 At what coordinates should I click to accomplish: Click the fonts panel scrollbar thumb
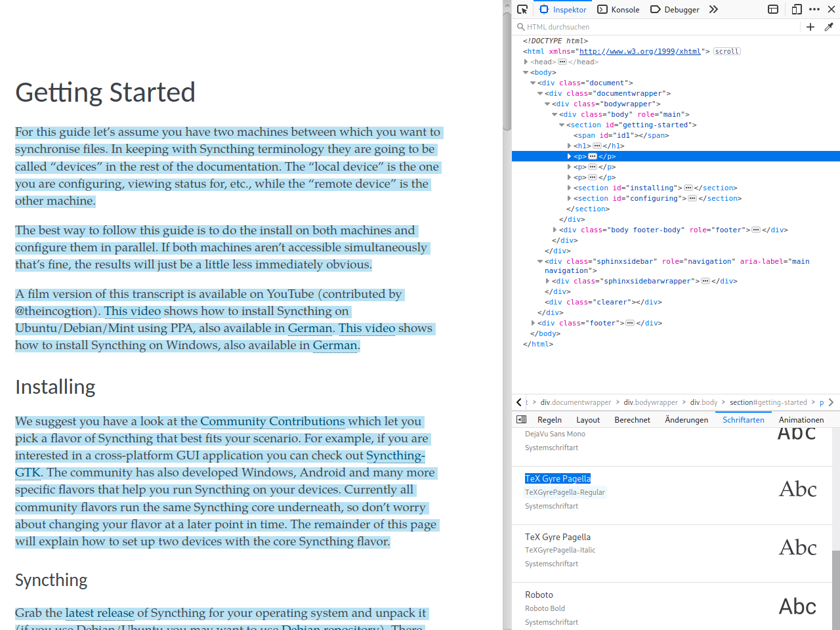(836, 589)
